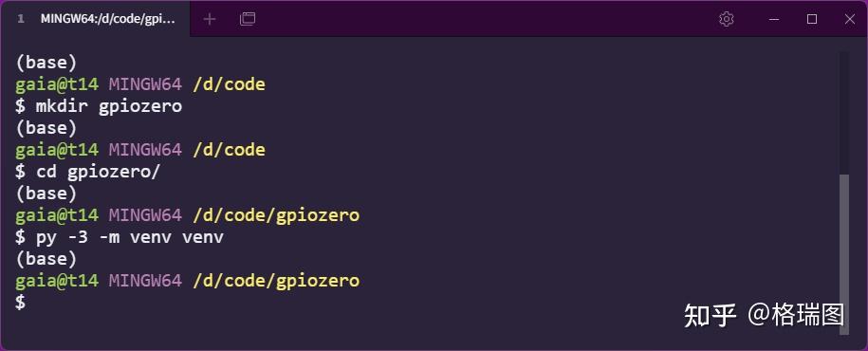Viewport: 868px width, 351px height.
Task: Click the tab index number 1
Action: tap(21, 19)
